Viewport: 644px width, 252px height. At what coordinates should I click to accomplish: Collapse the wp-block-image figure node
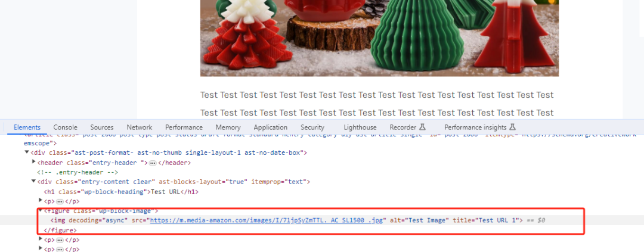pyautogui.click(x=41, y=210)
